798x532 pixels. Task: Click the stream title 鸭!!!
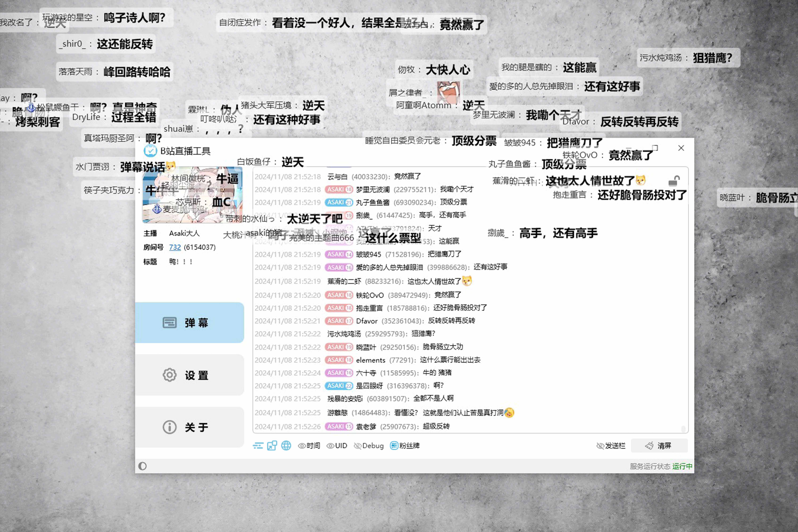point(181,262)
